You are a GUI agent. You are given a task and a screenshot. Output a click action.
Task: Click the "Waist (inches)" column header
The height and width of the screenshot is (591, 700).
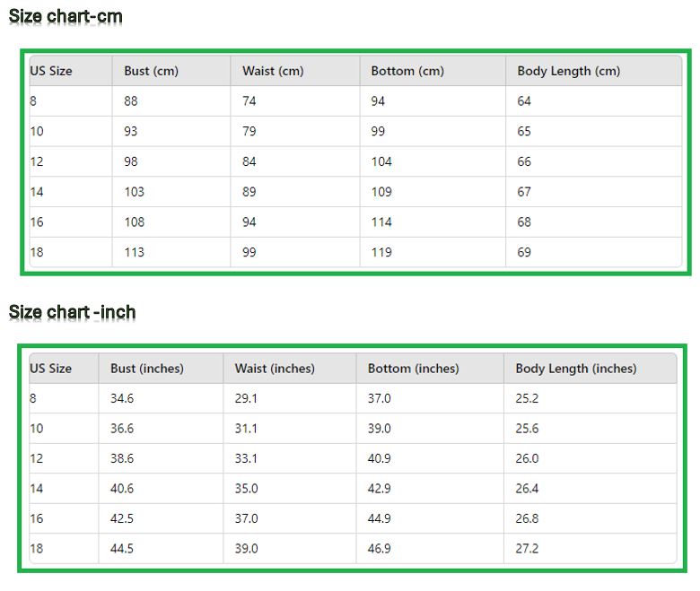275,369
